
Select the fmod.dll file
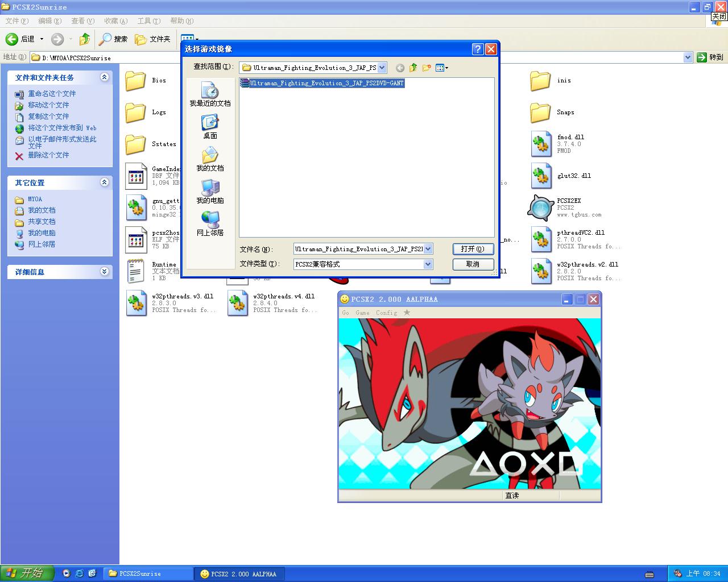557,144
